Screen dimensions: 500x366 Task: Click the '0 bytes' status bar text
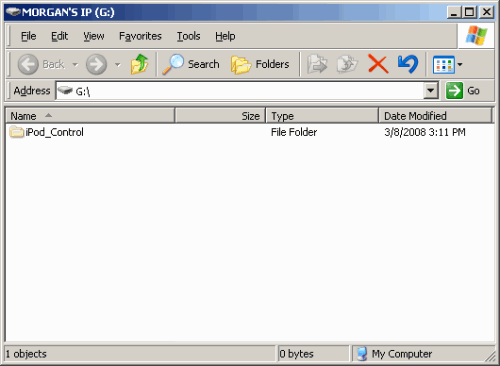296,354
